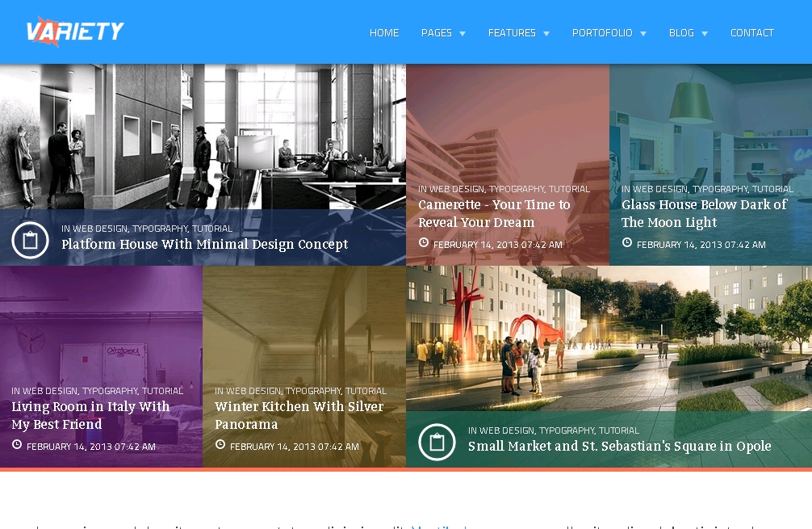
Task: Open the Contact menu item
Action: [751, 33]
